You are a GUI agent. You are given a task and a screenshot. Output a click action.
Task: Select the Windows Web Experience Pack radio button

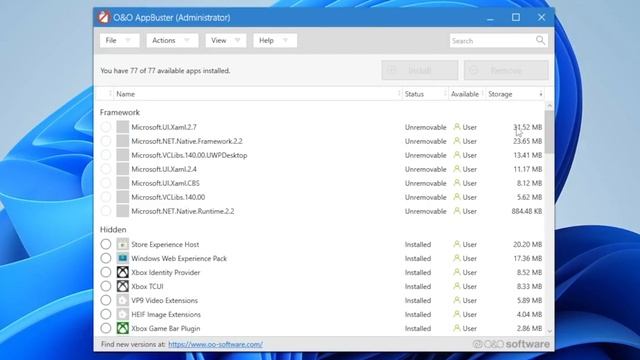point(106,258)
